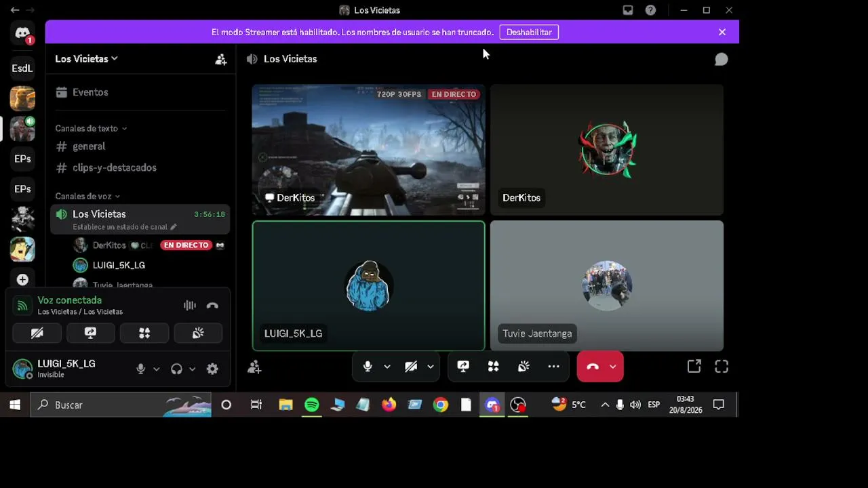The height and width of the screenshot is (488, 868).
Task: Open user settings gear
Action: coord(212,369)
